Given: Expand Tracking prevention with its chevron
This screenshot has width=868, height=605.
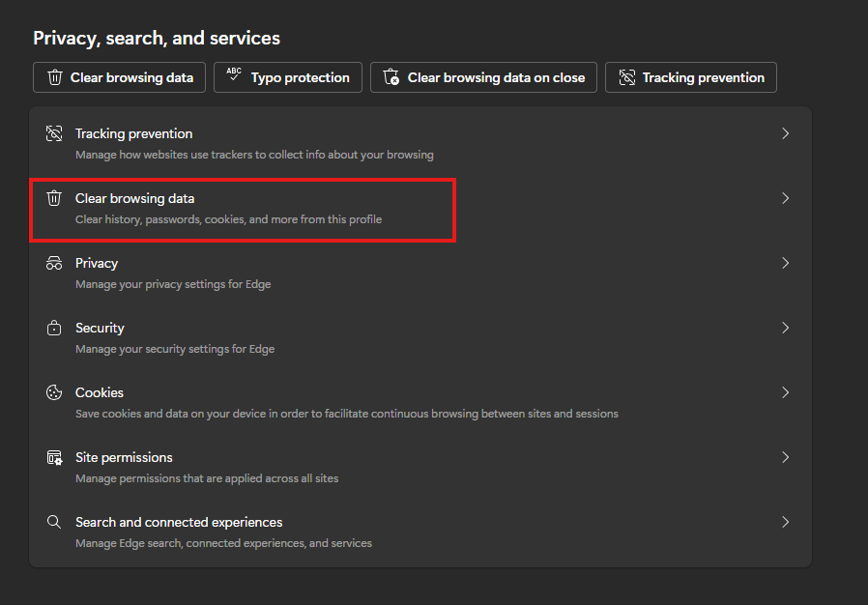Looking at the screenshot, I should click(785, 133).
